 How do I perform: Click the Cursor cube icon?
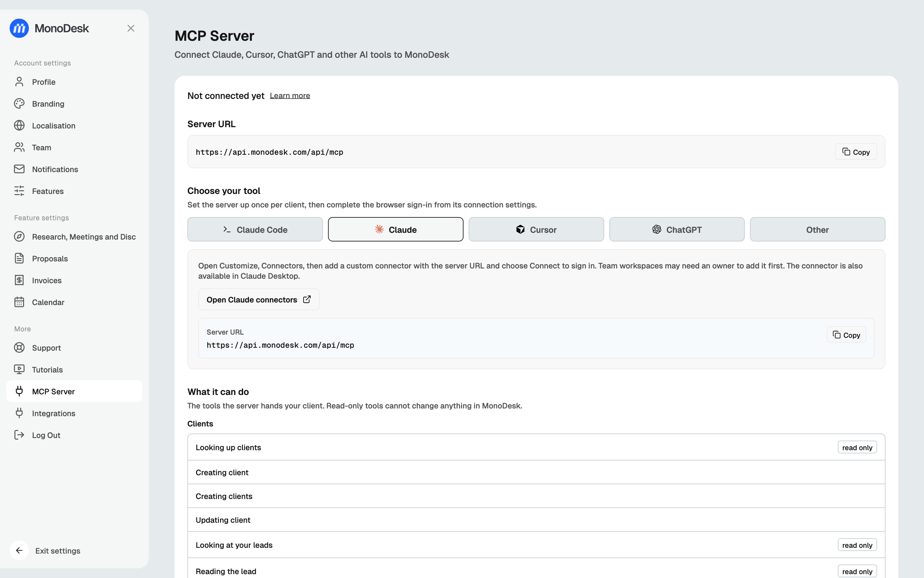pyautogui.click(x=520, y=229)
